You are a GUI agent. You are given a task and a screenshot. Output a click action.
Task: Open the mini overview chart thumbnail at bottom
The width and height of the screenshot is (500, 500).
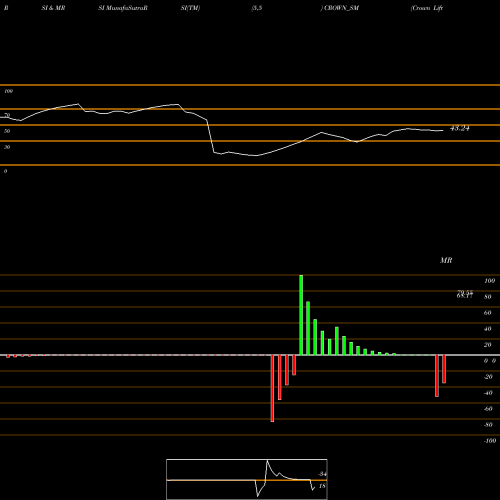coord(247,479)
